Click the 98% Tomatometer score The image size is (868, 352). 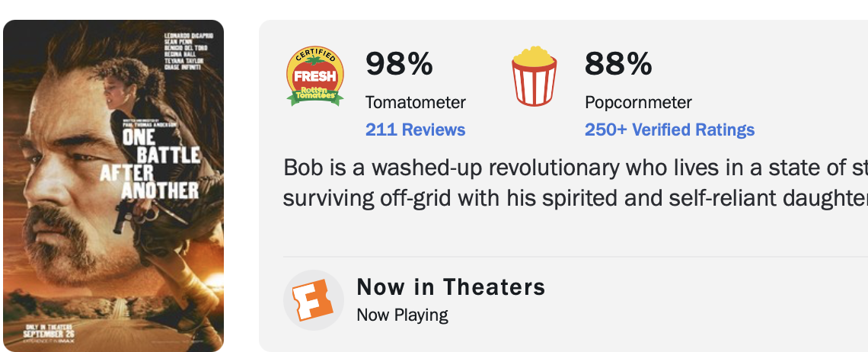tap(399, 64)
